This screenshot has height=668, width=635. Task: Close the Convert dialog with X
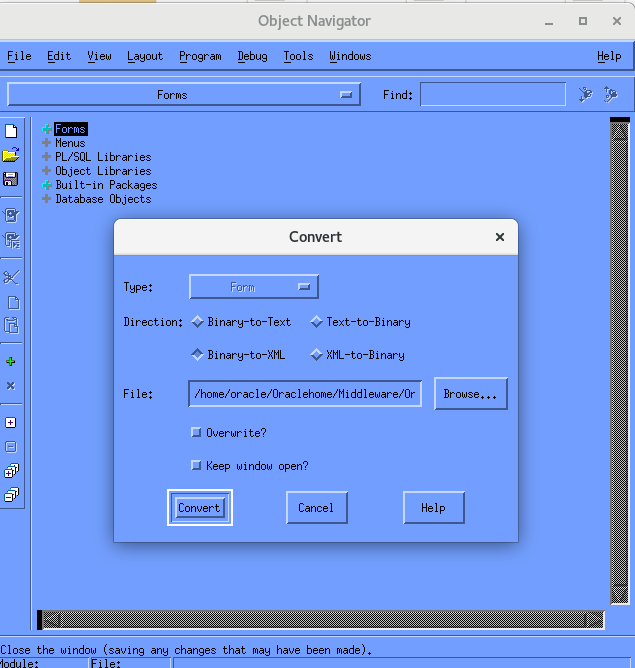pos(500,237)
